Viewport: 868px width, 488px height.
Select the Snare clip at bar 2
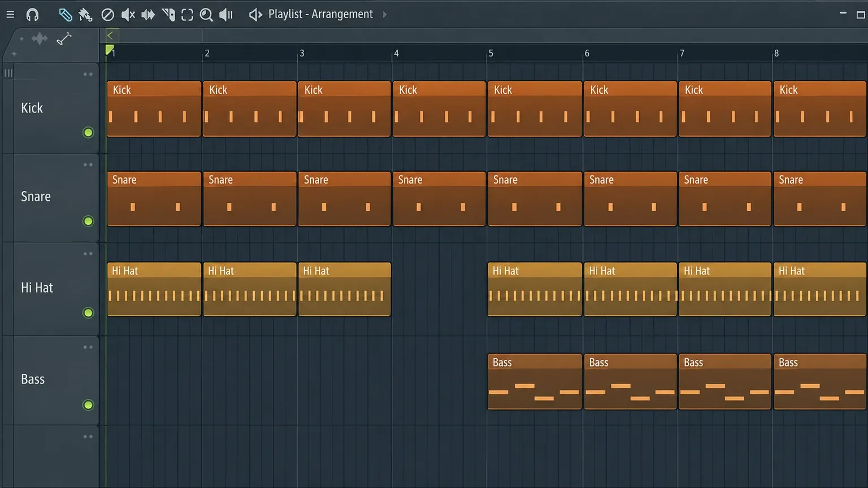250,199
